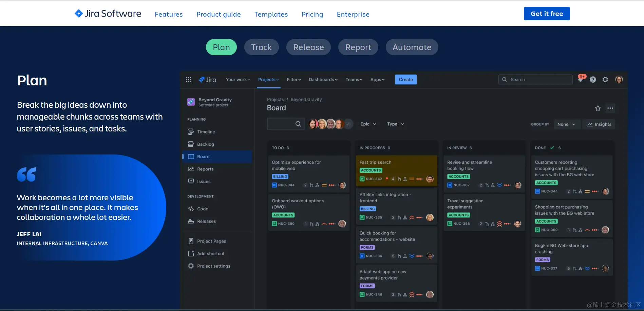Viewport: 644px width, 311px height.
Task: Expand the Dashboards dropdown
Action: click(323, 80)
